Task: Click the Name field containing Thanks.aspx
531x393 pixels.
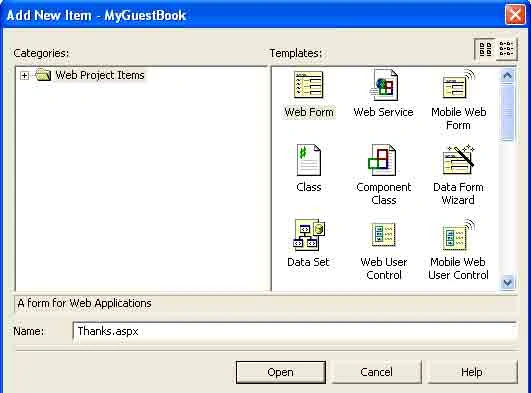Action: coord(295,331)
